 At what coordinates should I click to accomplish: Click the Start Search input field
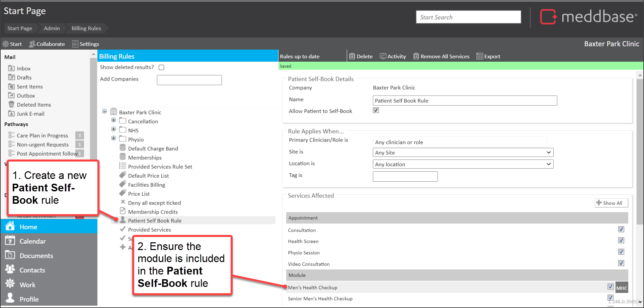click(468, 17)
